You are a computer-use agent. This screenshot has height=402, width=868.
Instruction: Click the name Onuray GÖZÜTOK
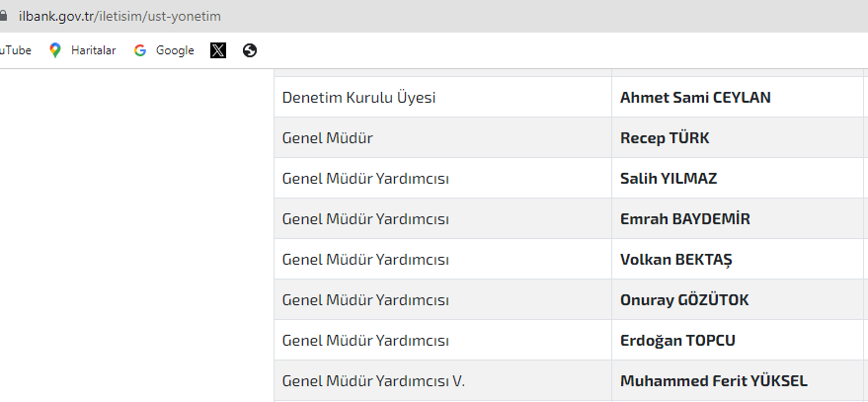pos(684,299)
